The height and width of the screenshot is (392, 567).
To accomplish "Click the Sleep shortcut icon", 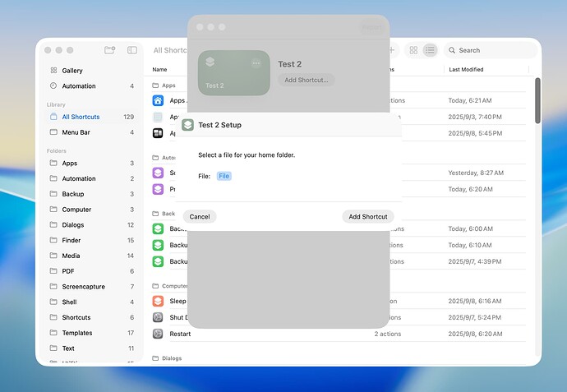I will [158, 302].
